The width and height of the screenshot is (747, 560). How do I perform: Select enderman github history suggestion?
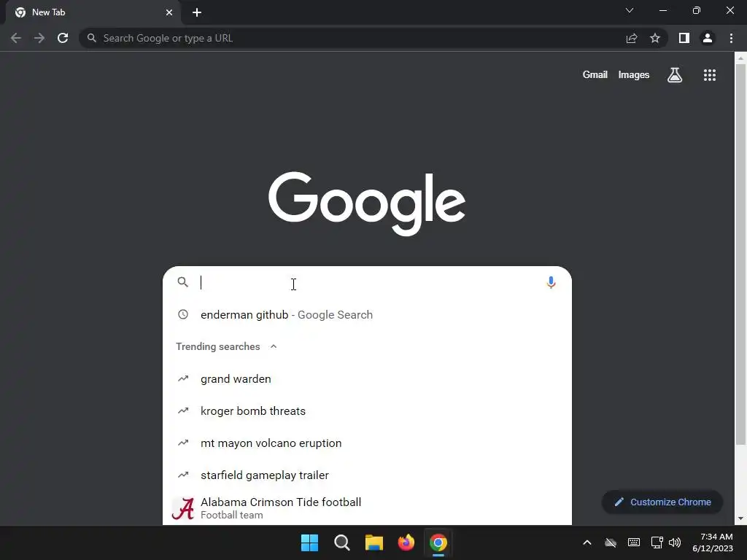(367, 315)
